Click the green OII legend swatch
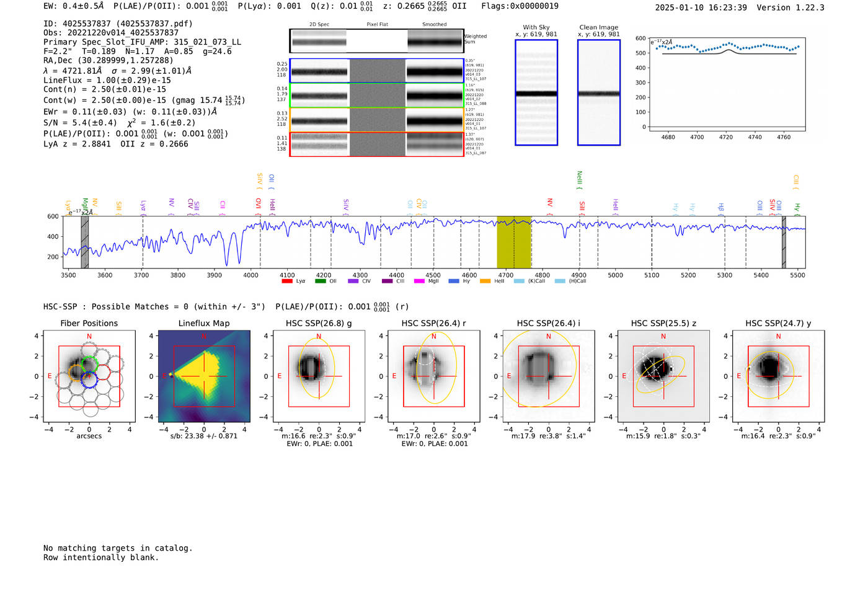Image resolution: width=868 pixels, height=591 pixels. coord(321,282)
